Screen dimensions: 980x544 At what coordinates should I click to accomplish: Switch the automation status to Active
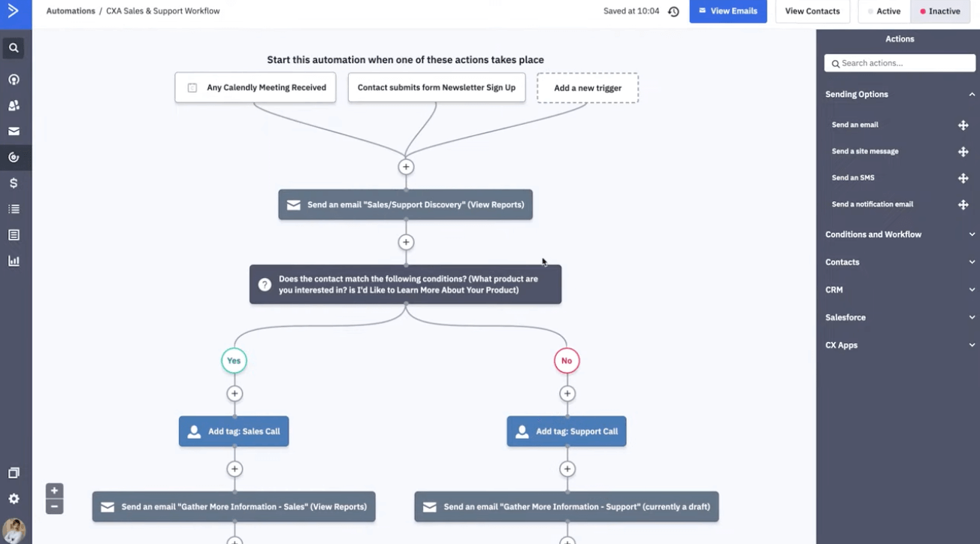tap(883, 11)
